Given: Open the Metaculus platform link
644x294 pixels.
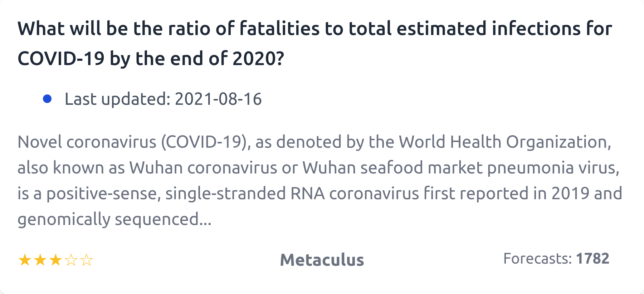Looking at the screenshot, I should tap(322, 260).
